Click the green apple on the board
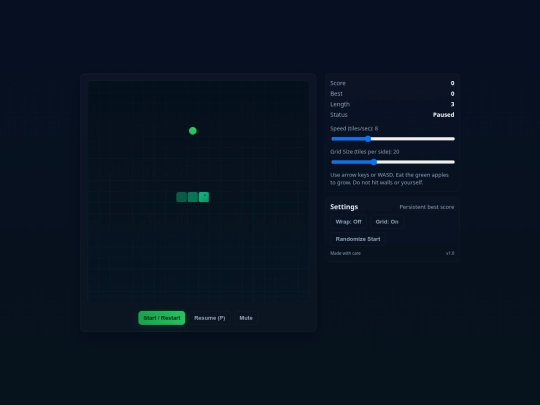 click(x=193, y=131)
